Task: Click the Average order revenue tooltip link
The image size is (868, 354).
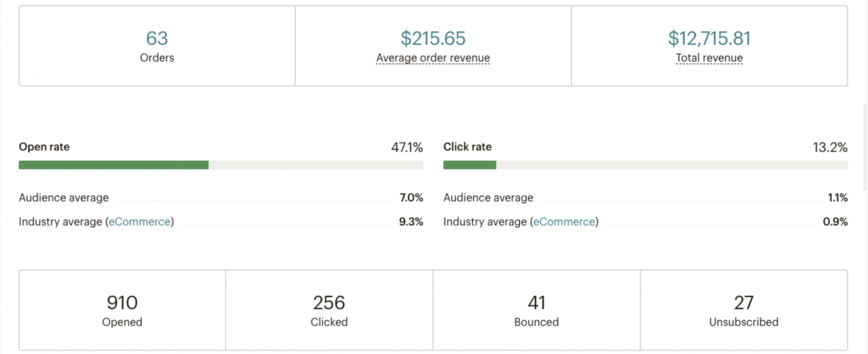Action: (x=432, y=58)
